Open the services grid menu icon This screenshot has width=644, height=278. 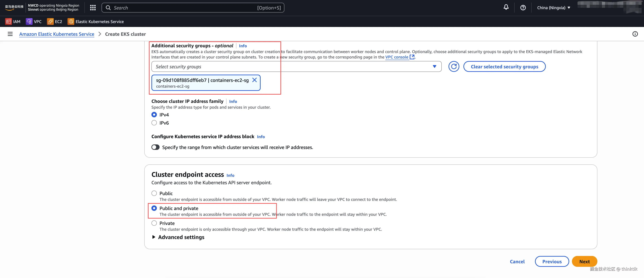tap(93, 8)
